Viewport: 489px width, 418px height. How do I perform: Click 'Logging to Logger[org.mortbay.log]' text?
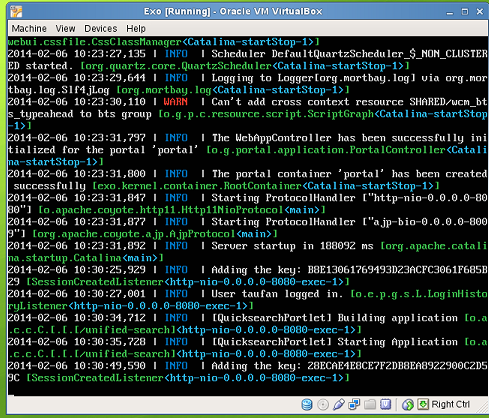tap(313, 78)
